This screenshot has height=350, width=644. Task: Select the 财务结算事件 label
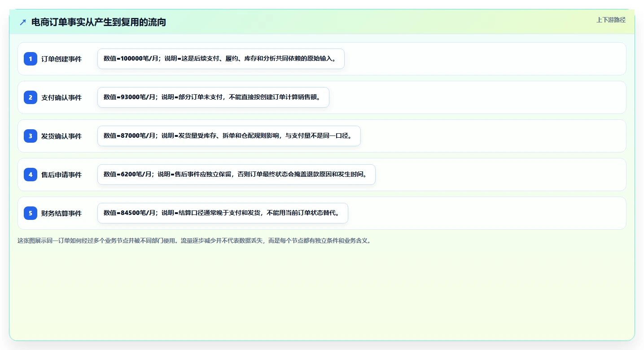click(x=61, y=213)
